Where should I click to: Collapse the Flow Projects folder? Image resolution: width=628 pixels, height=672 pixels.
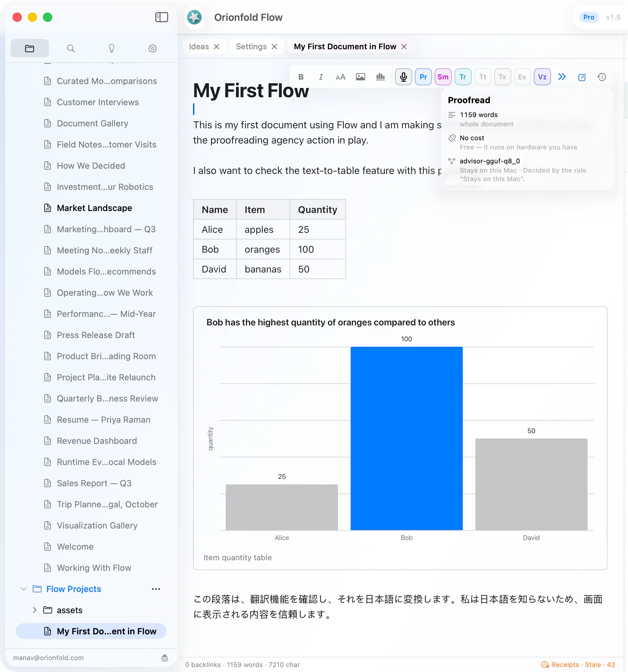[24, 589]
